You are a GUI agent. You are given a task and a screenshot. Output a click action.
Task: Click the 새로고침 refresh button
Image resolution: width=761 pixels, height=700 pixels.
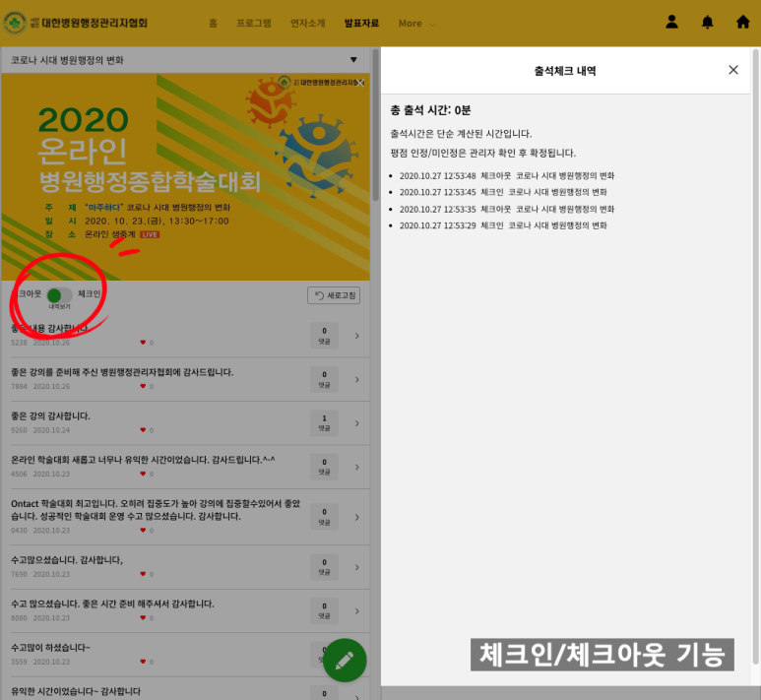[x=334, y=295]
